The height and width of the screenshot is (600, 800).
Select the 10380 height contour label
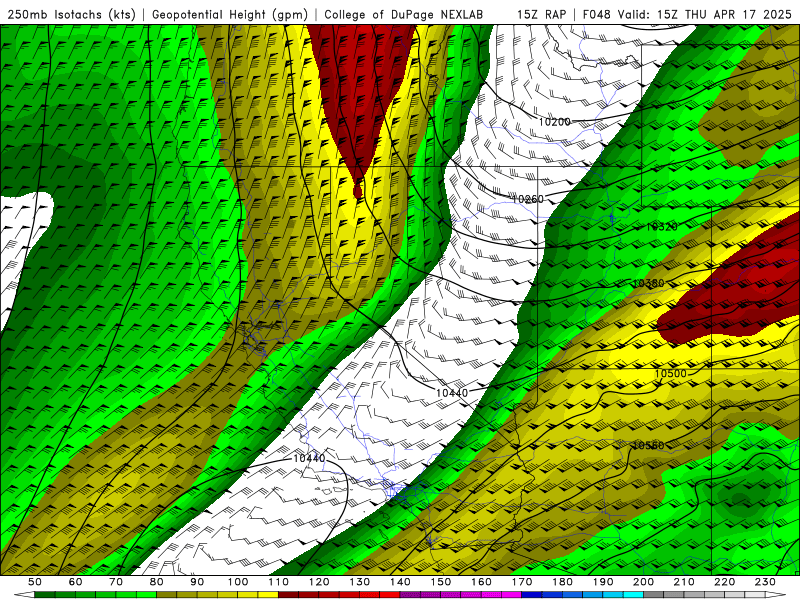point(648,283)
